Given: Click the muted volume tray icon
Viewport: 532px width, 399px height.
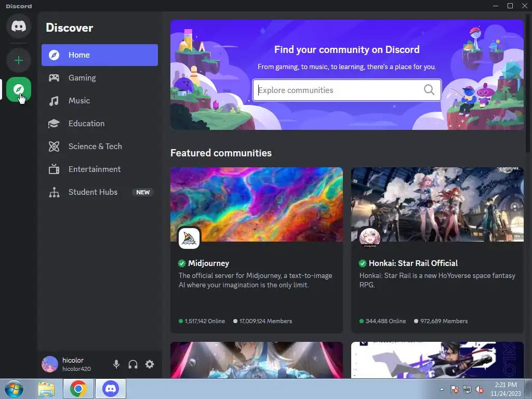Looking at the screenshot, I should pyautogui.click(x=480, y=390).
